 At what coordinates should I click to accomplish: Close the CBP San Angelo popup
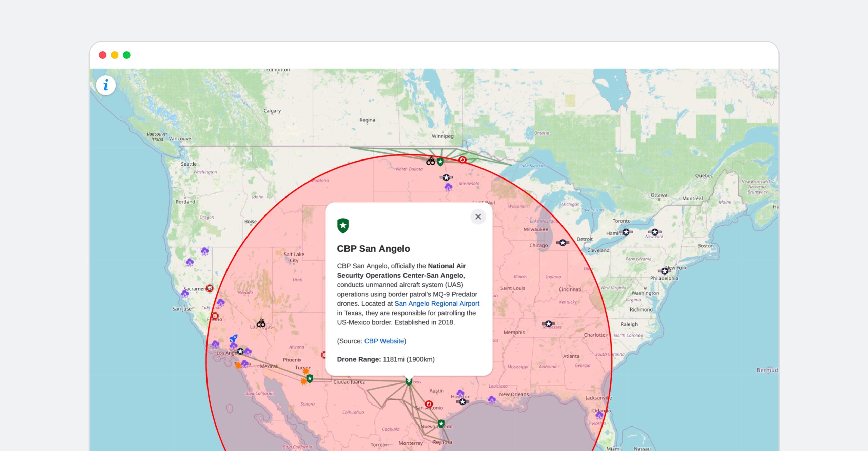point(478,217)
